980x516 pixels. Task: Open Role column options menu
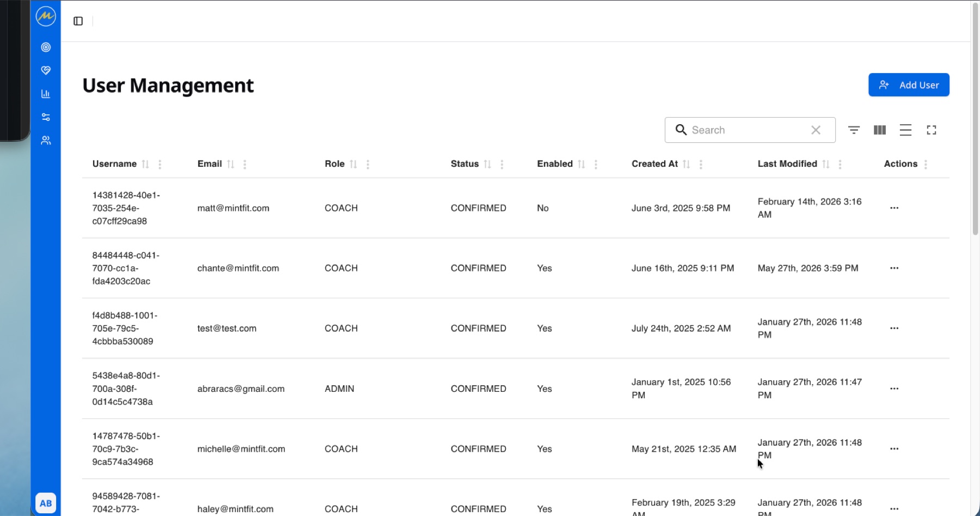coord(368,164)
